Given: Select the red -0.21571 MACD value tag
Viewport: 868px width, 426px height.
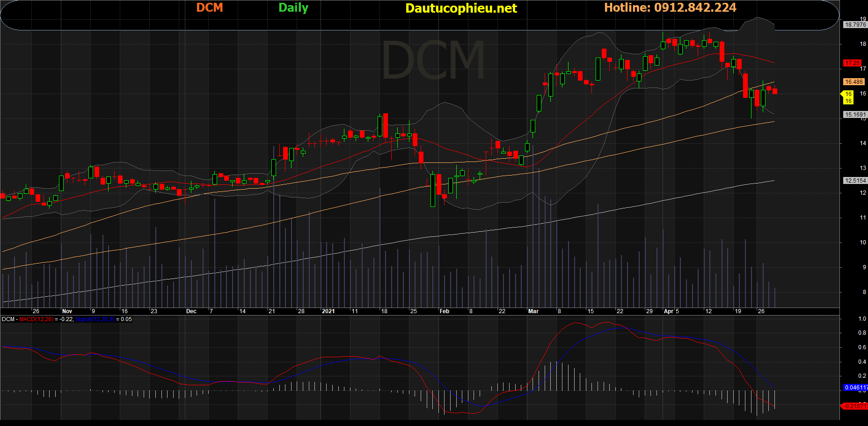Looking at the screenshot, I should pos(855,406).
